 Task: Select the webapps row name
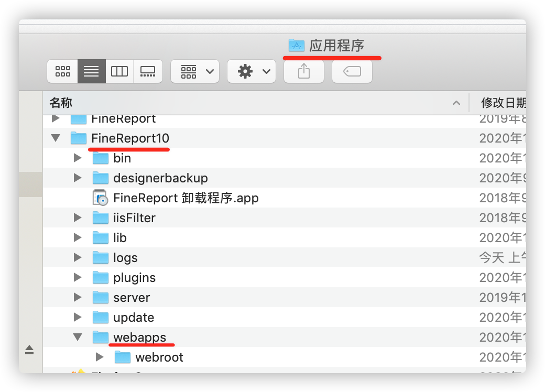tap(140, 338)
